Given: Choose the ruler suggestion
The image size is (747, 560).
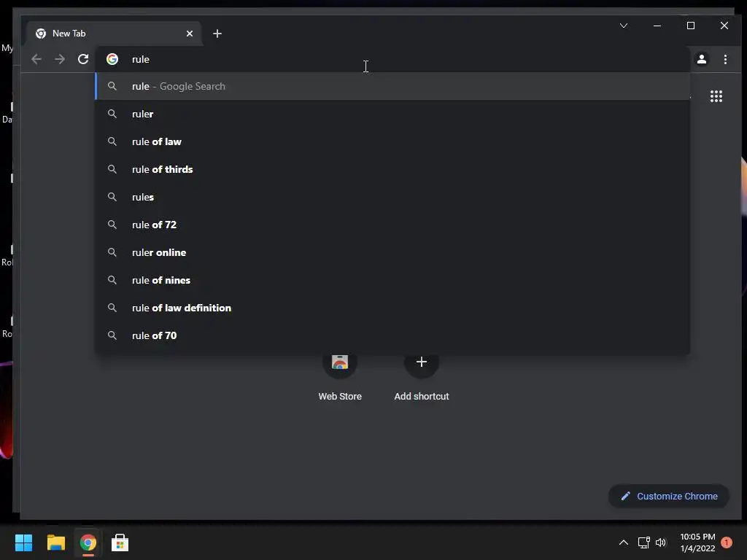Looking at the screenshot, I should pos(392,114).
